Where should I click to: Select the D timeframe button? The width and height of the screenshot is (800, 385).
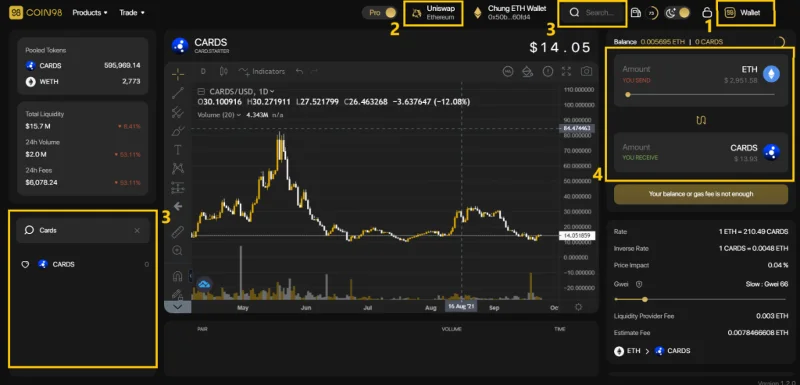point(203,71)
